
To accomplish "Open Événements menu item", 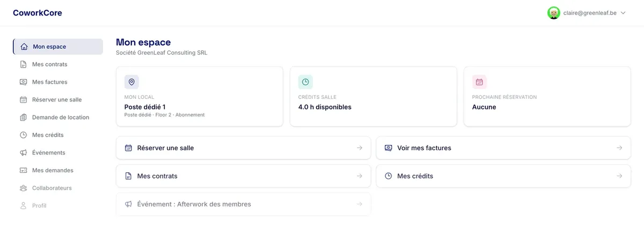I will [58, 153].
